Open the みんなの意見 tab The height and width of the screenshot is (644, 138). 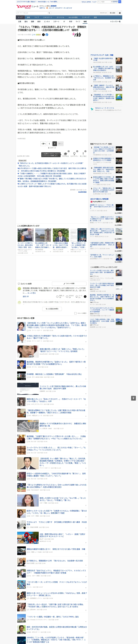[x=73, y=17]
